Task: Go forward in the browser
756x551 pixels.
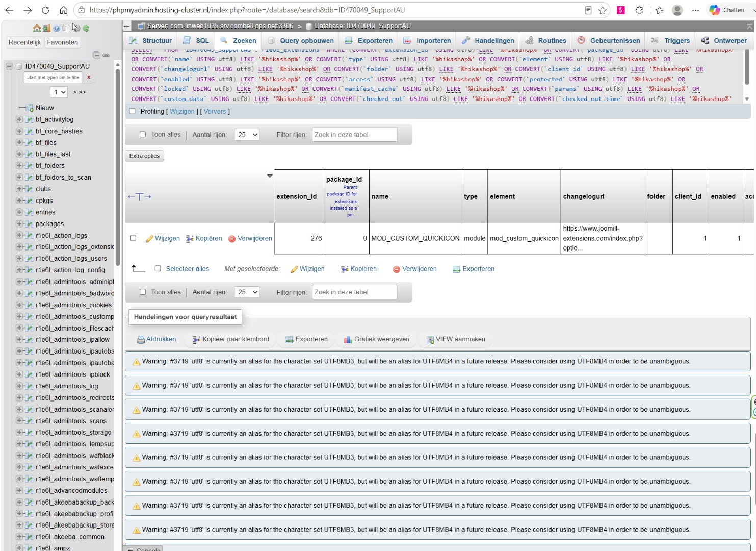Action: pos(28,10)
